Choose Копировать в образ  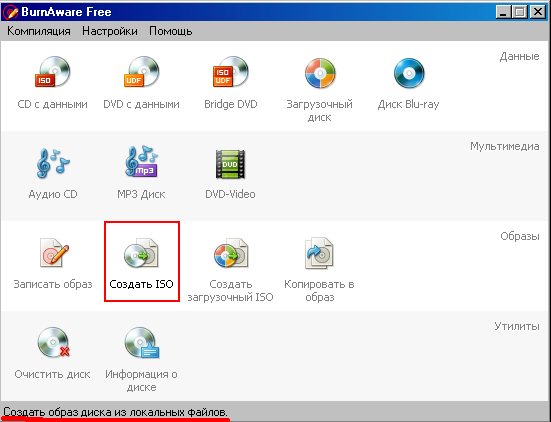tap(319, 270)
